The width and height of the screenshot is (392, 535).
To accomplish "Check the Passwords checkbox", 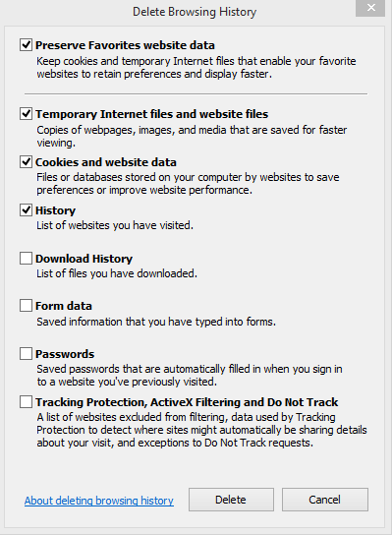I will click(26, 354).
